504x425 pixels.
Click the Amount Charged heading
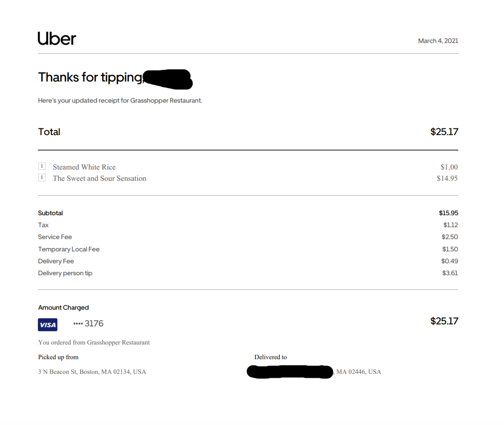(x=63, y=308)
